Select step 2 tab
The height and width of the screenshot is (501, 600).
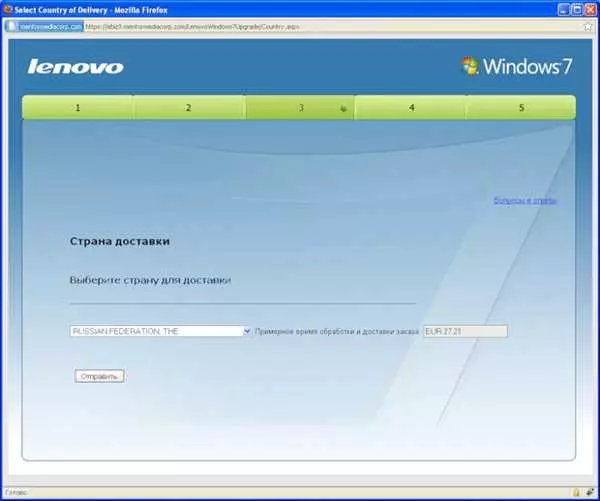(x=188, y=108)
